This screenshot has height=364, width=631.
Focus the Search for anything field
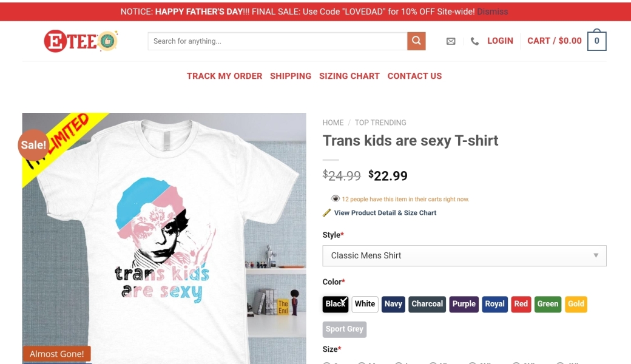(277, 41)
